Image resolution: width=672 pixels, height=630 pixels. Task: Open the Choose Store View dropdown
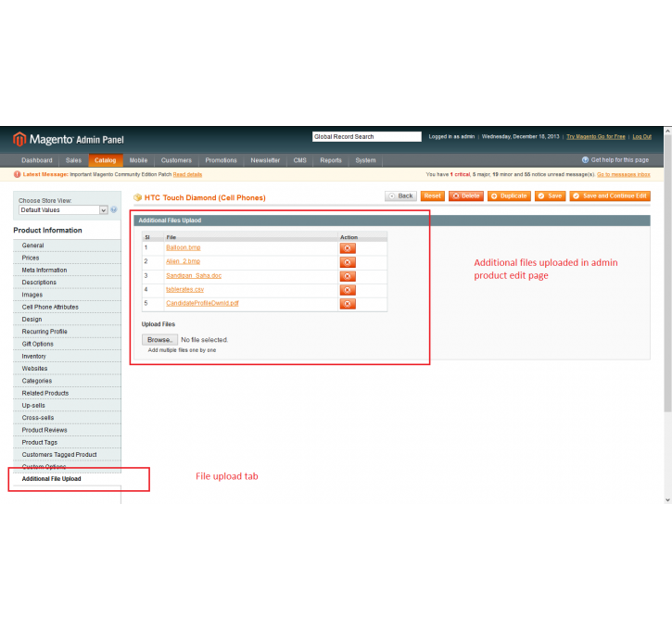pyautogui.click(x=63, y=210)
